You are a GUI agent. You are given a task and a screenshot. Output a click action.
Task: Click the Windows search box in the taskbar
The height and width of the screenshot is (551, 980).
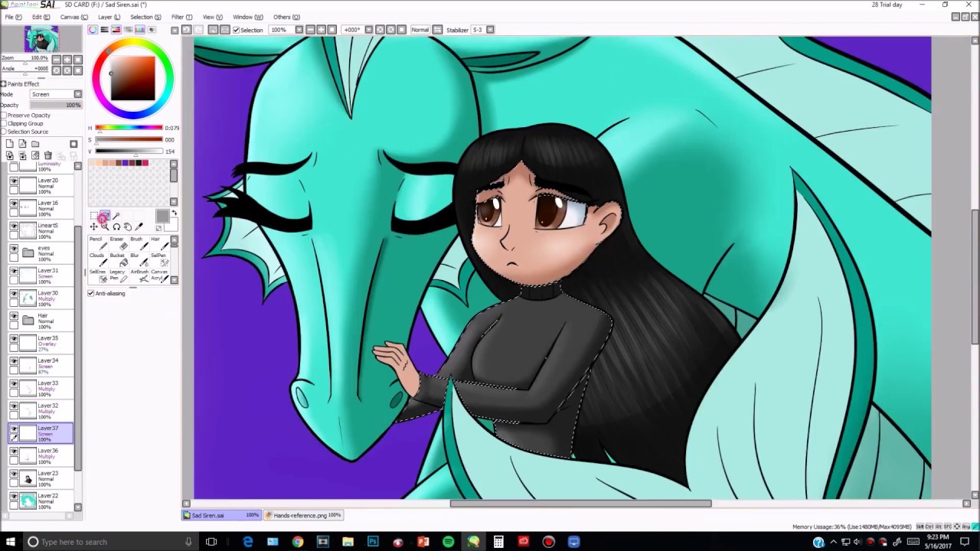111,542
